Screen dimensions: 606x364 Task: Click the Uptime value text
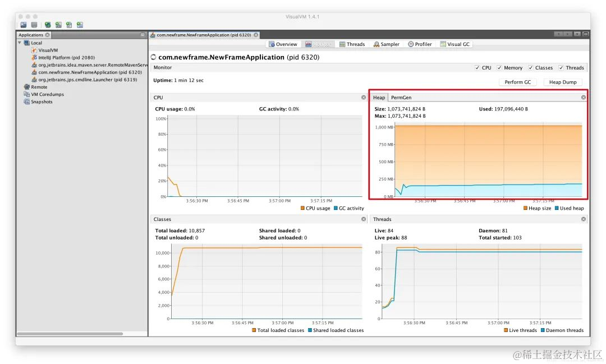tap(189, 80)
